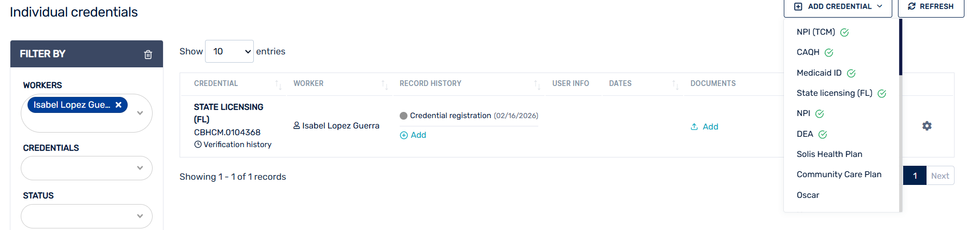Click the upload icon beside documents Add

694,127
